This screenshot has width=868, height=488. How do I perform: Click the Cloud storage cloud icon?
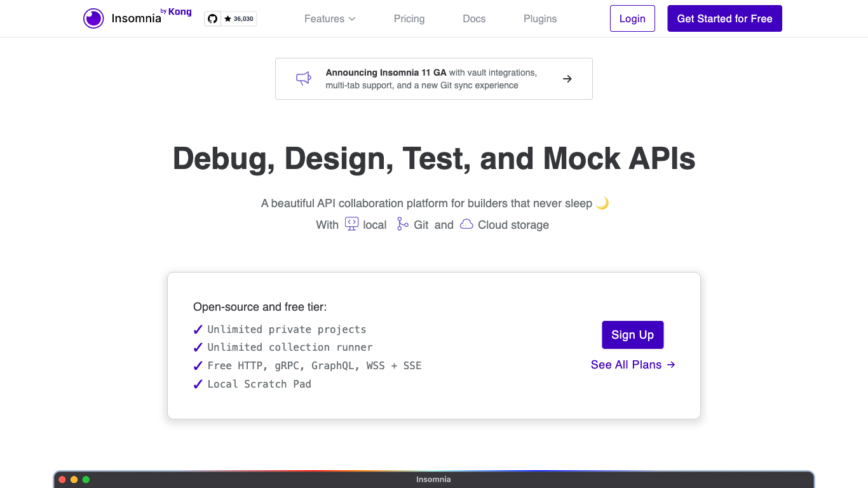pyautogui.click(x=466, y=224)
